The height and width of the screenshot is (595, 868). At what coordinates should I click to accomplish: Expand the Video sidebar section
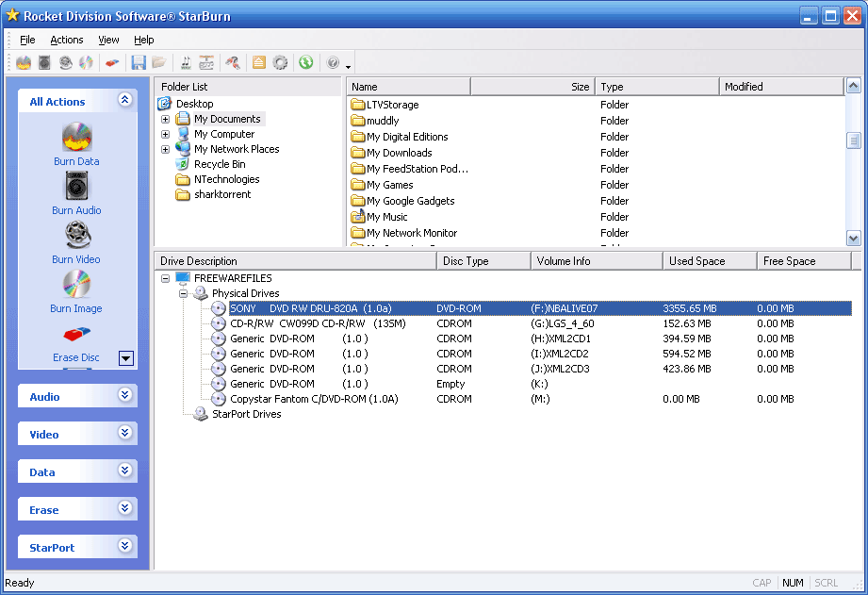[125, 433]
